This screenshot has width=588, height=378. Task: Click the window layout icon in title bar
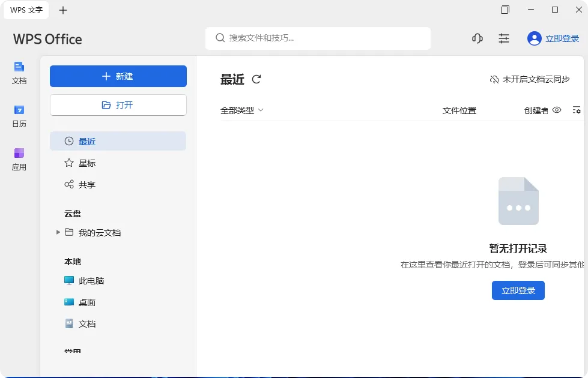coord(505,10)
